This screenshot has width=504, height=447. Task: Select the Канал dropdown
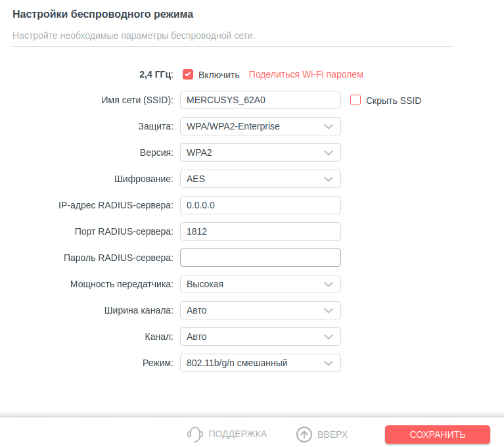(x=260, y=337)
